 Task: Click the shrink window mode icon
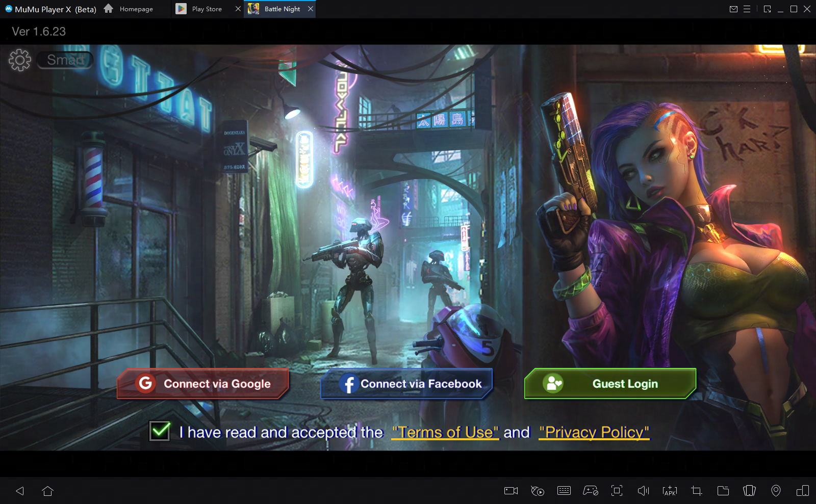pyautogui.click(x=767, y=9)
